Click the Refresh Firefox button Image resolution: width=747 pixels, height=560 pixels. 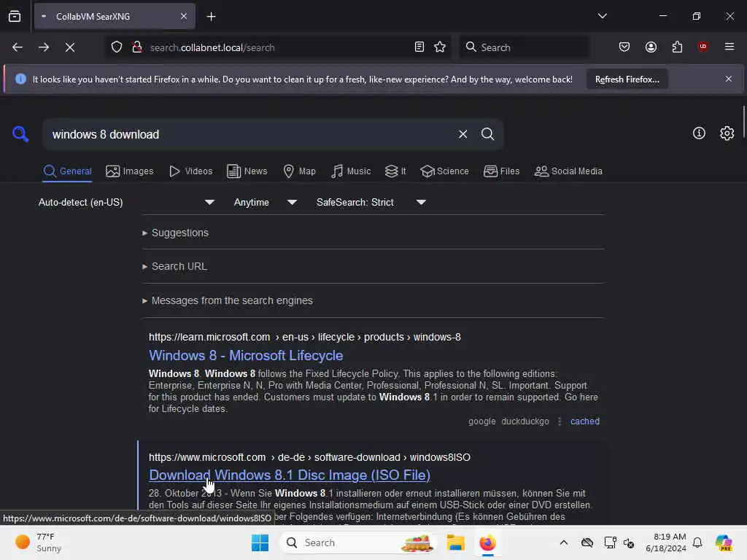(627, 79)
